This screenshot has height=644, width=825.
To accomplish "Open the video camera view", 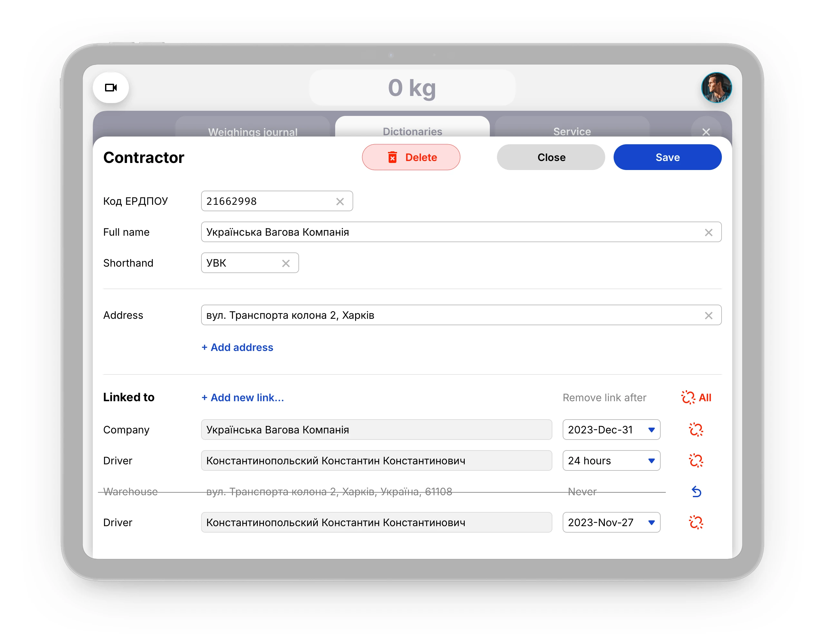I will [x=111, y=88].
